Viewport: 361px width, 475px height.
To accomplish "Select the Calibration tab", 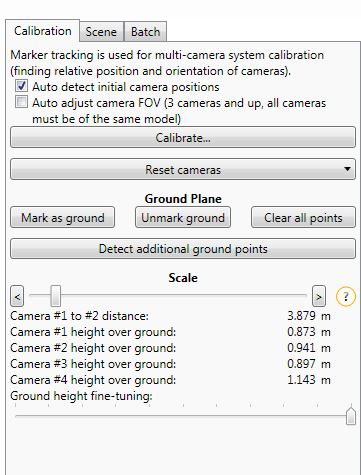I will (x=43, y=31).
